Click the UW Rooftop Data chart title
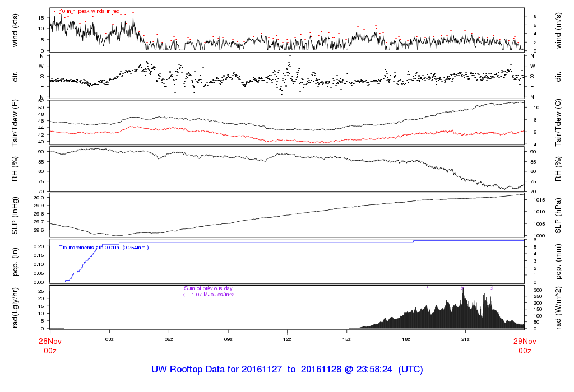This screenshot has height=392, width=574. [x=287, y=370]
